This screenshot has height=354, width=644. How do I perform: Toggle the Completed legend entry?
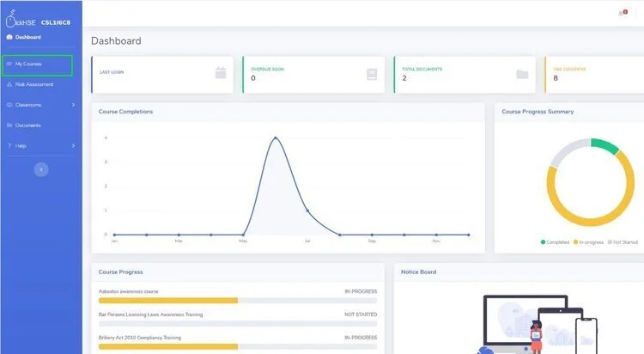[x=556, y=242]
